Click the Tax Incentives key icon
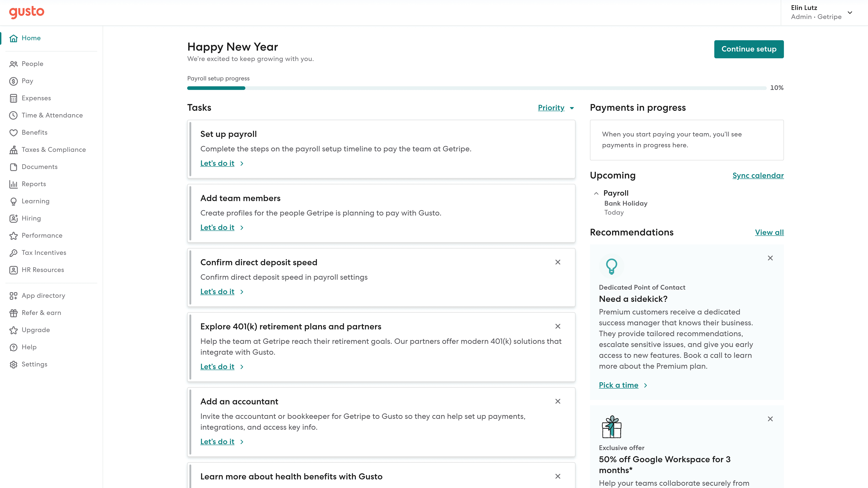Viewport: 868px width, 488px height. (x=13, y=253)
